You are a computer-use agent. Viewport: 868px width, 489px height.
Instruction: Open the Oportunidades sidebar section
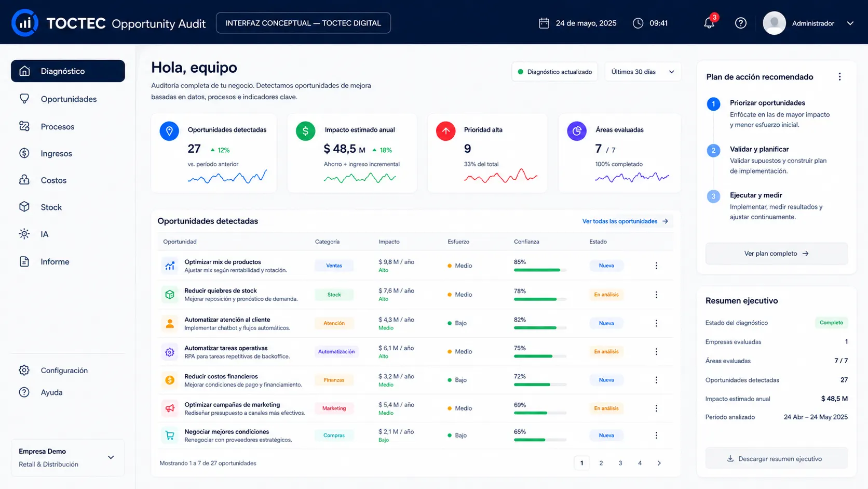[x=67, y=99]
